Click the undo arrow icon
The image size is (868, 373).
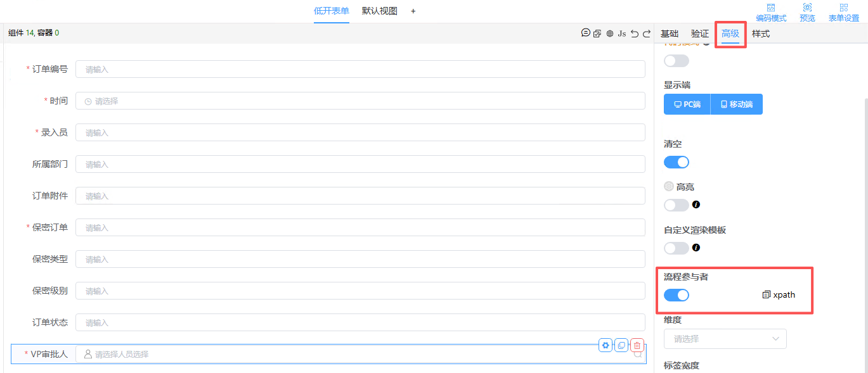tap(635, 34)
